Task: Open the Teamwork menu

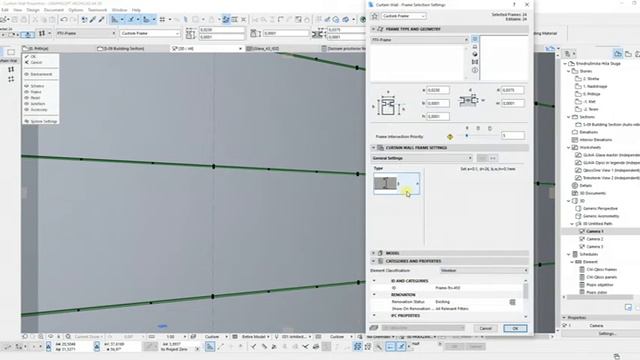Action: point(97,10)
